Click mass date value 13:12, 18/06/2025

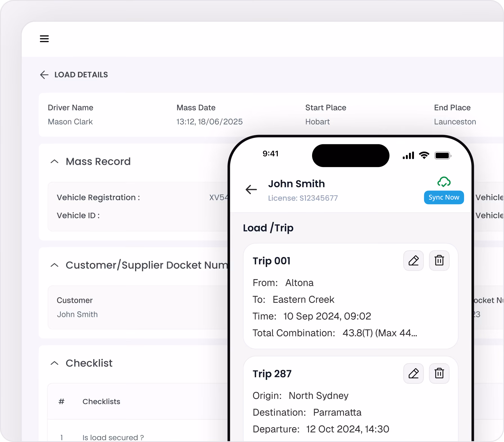[x=209, y=122]
